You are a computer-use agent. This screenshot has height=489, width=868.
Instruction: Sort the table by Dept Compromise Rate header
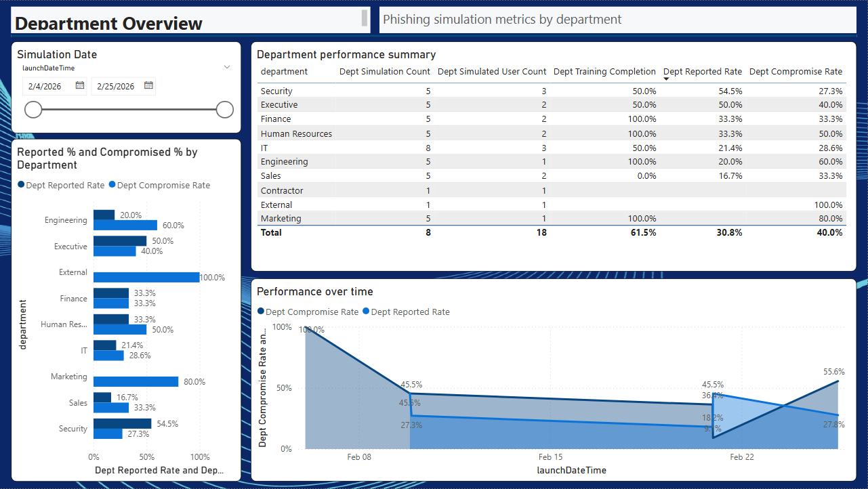797,71
